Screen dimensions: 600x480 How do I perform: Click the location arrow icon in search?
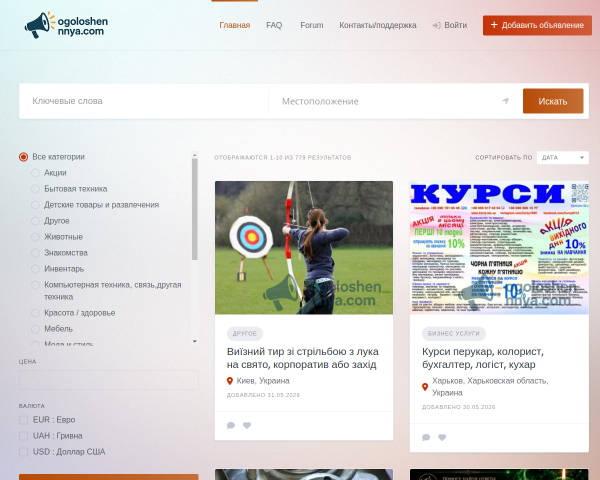505,101
